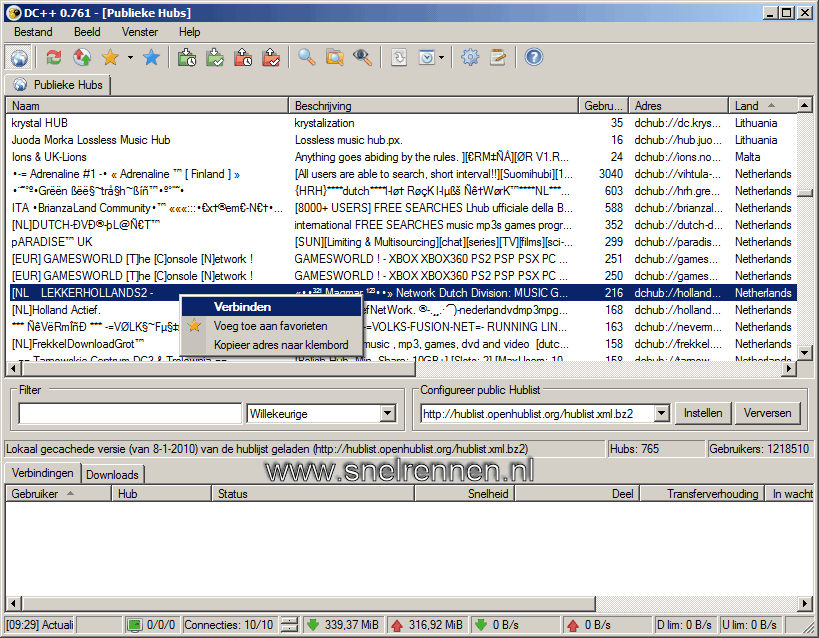
Task: Click the Reconnect toolbar icon
Action: pos(53,57)
